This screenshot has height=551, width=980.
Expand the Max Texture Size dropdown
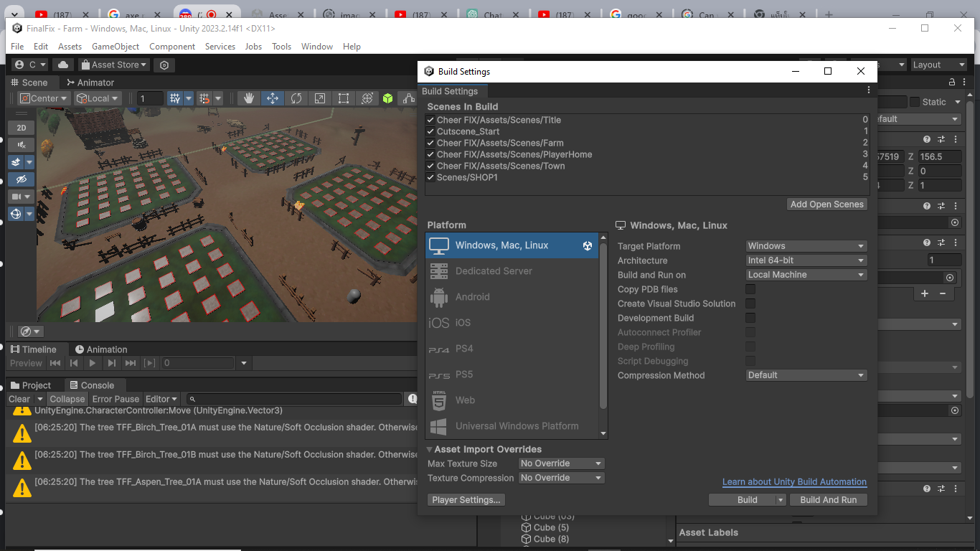click(x=561, y=463)
